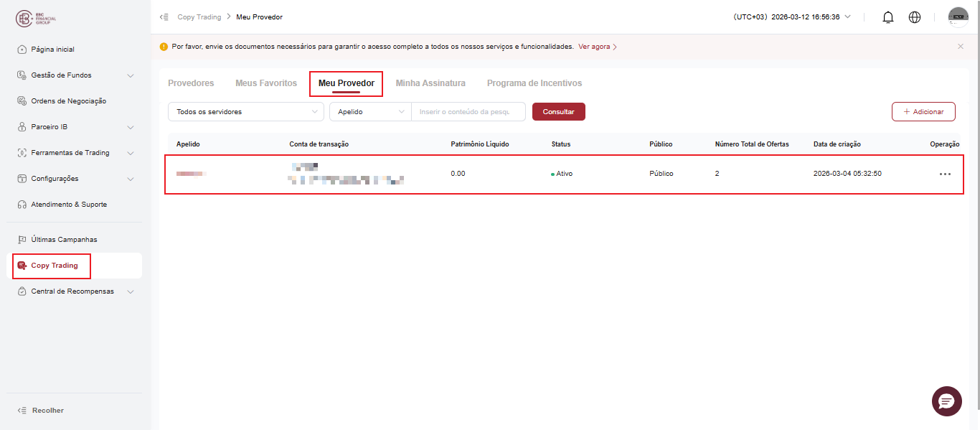Click the Página inicial home icon
Image resolution: width=980 pixels, height=430 pixels.
coord(22,50)
